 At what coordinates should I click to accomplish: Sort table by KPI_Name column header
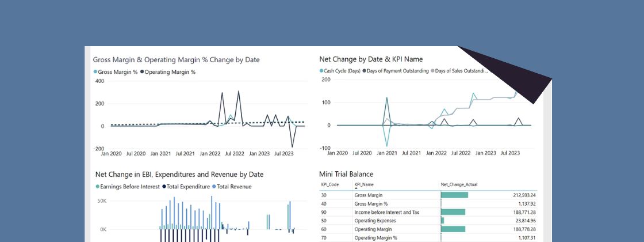(x=364, y=184)
